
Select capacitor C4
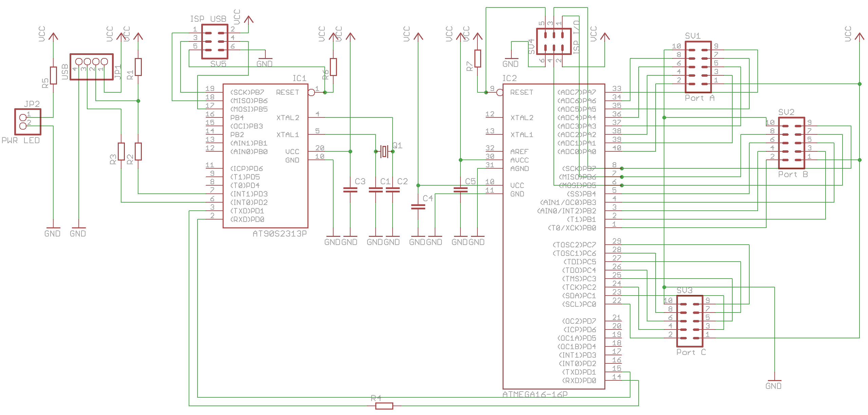coord(418,207)
